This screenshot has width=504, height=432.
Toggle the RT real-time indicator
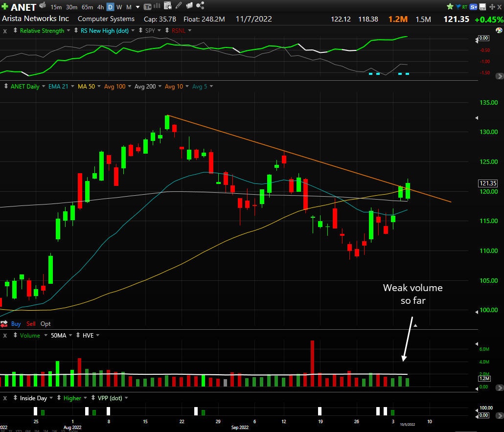tap(465, 7)
